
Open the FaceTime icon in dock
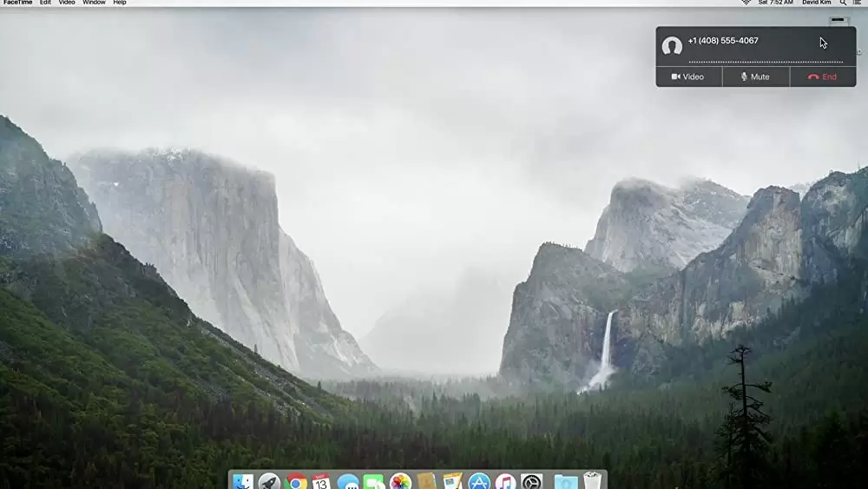(374, 481)
